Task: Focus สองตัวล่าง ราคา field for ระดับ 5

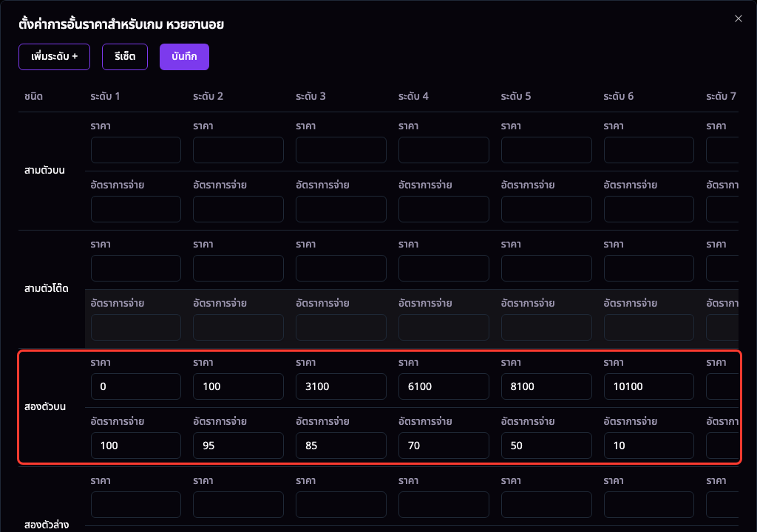Action: (546, 505)
